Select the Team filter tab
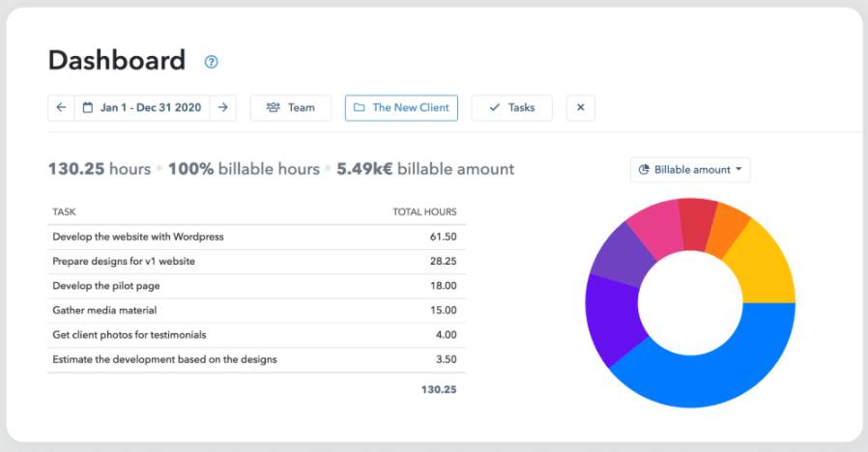The height and width of the screenshot is (452, 868). point(291,107)
